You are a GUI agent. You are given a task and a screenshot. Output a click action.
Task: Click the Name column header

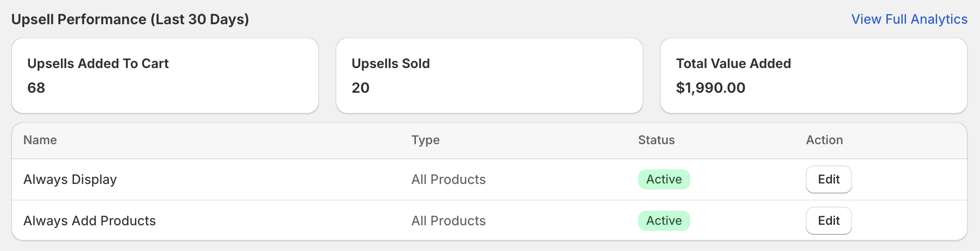(x=40, y=140)
